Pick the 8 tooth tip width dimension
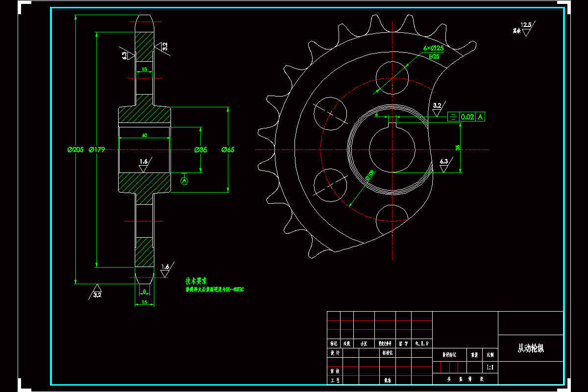Image resolution: width=588 pixels, height=392 pixels. 144,292
